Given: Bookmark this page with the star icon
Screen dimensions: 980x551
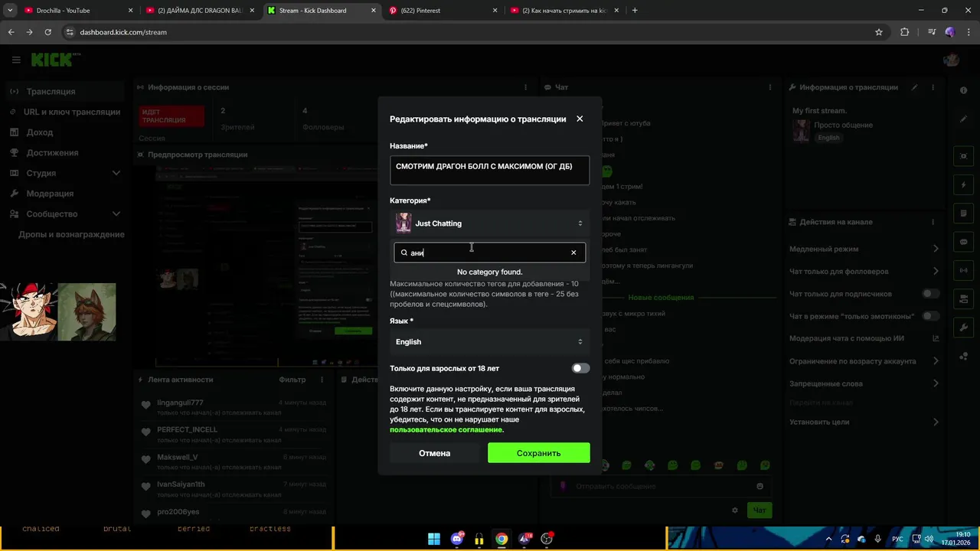Looking at the screenshot, I should [879, 32].
